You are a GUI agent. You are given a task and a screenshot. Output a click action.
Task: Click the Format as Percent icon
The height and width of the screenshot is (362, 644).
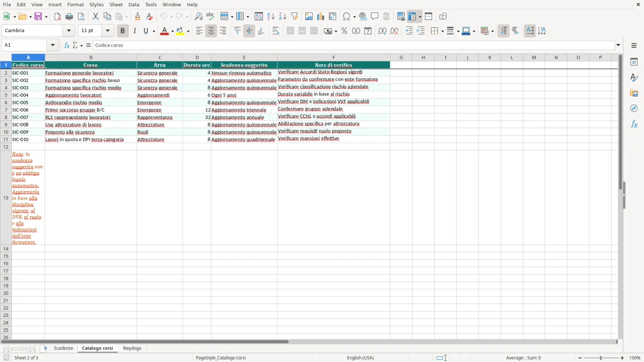(345, 31)
